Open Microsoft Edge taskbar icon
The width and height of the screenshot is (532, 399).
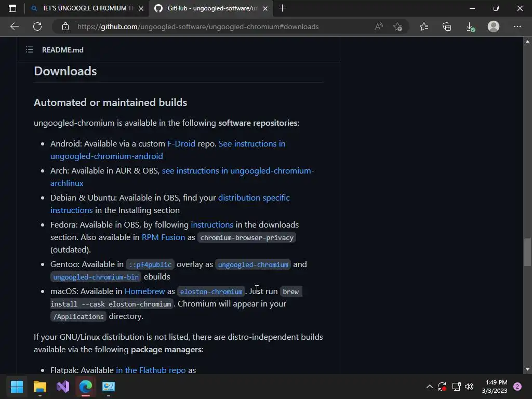[x=86, y=387]
